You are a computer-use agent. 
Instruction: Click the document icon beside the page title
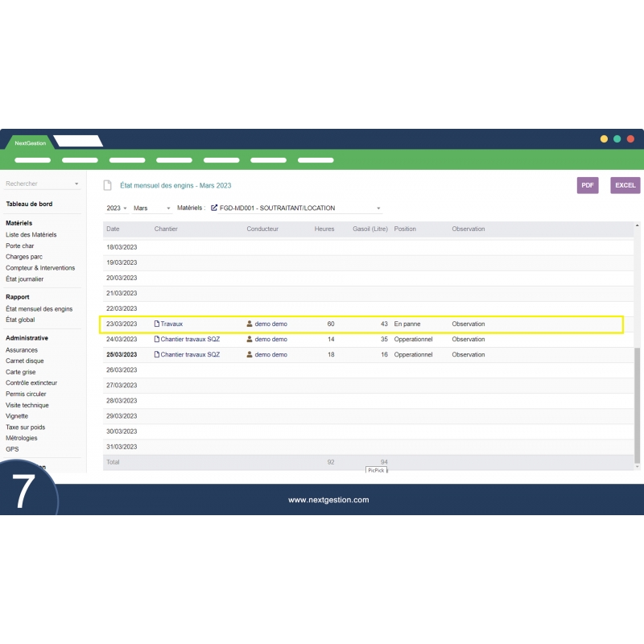tap(107, 185)
